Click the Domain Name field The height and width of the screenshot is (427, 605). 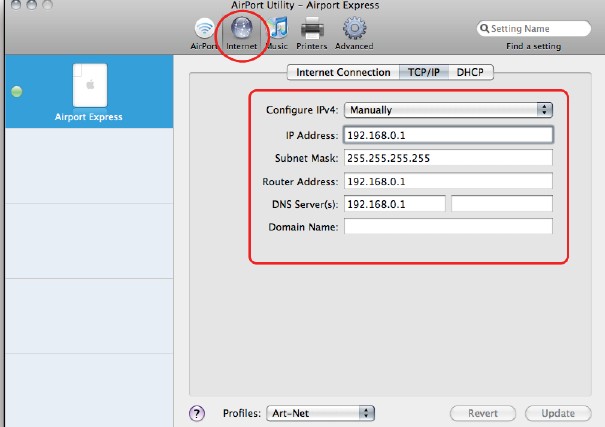click(448, 226)
